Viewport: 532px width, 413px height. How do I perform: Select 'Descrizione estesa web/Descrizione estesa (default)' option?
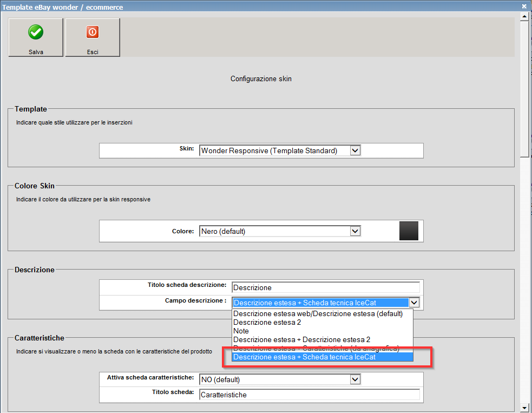point(323,313)
